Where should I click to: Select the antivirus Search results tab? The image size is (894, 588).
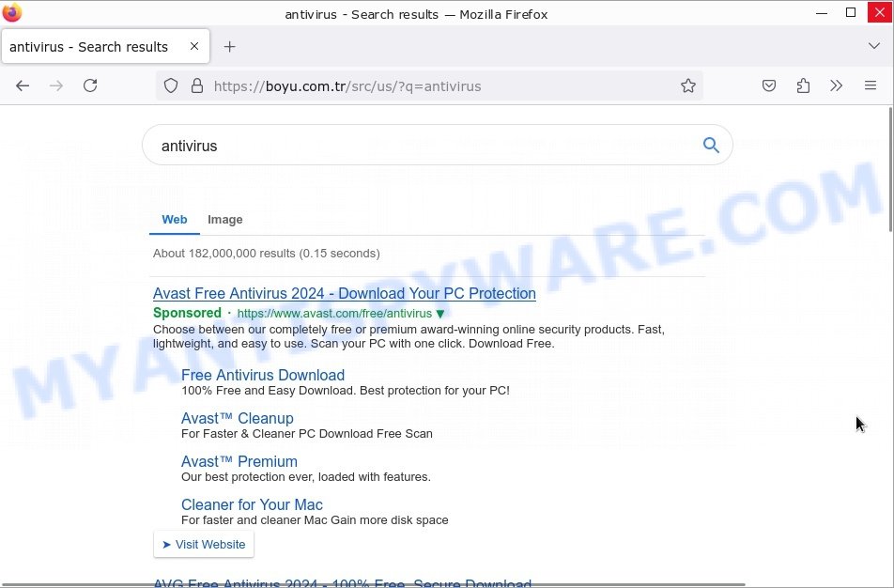coord(105,47)
